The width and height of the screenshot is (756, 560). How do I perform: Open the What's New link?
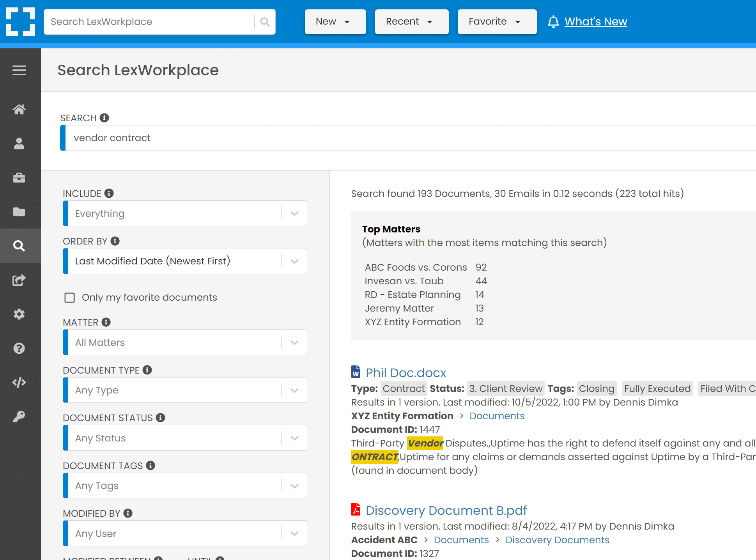coord(596,21)
